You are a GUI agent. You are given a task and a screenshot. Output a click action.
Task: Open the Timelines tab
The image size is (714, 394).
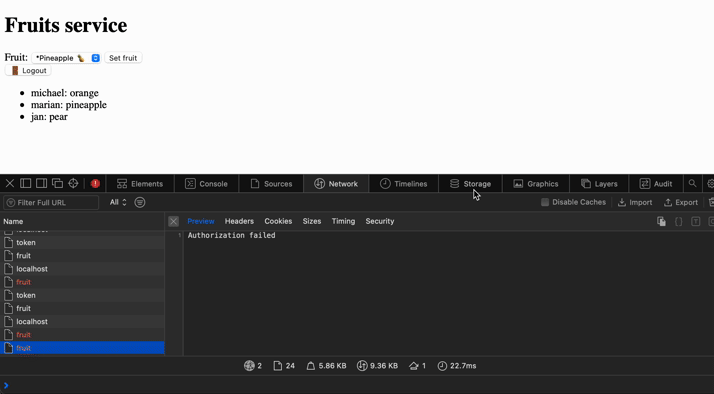[x=403, y=184]
